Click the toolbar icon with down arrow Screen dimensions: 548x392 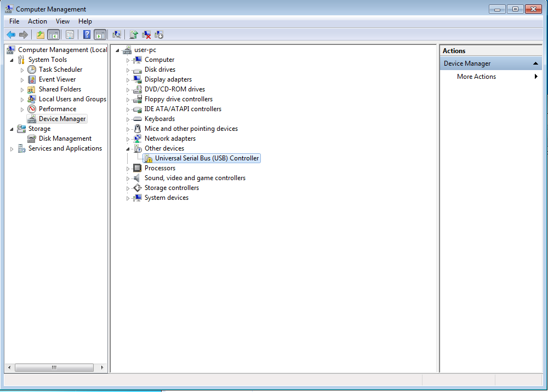pos(159,34)
